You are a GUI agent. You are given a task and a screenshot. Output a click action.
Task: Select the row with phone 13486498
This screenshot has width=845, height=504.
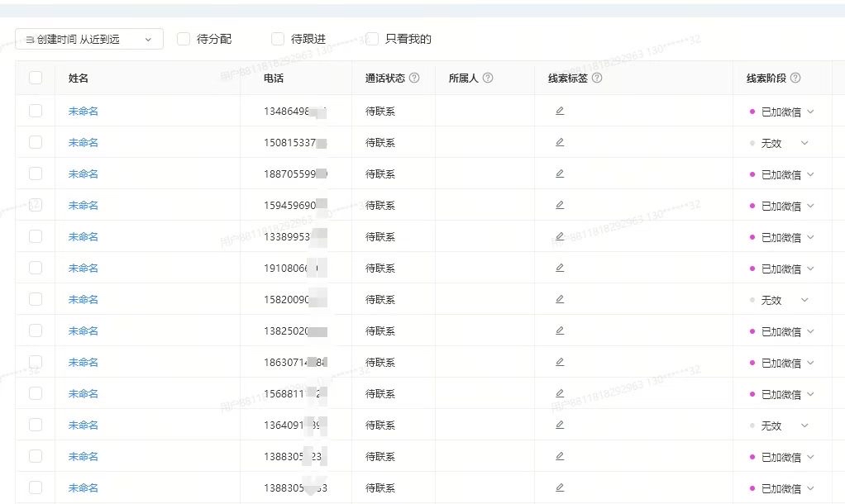[36, 111]
